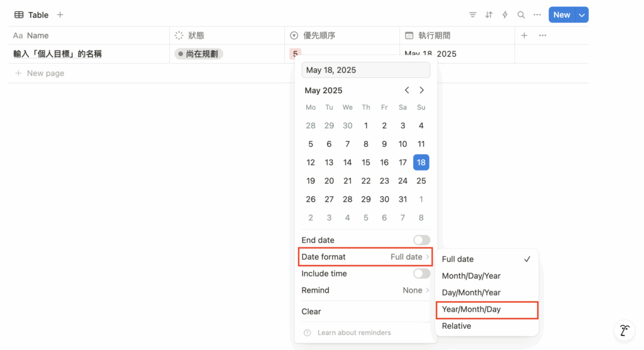Screen dimensions: 644x350
Task: Open Learn about reminders link
Action: [x=353, y=333]
